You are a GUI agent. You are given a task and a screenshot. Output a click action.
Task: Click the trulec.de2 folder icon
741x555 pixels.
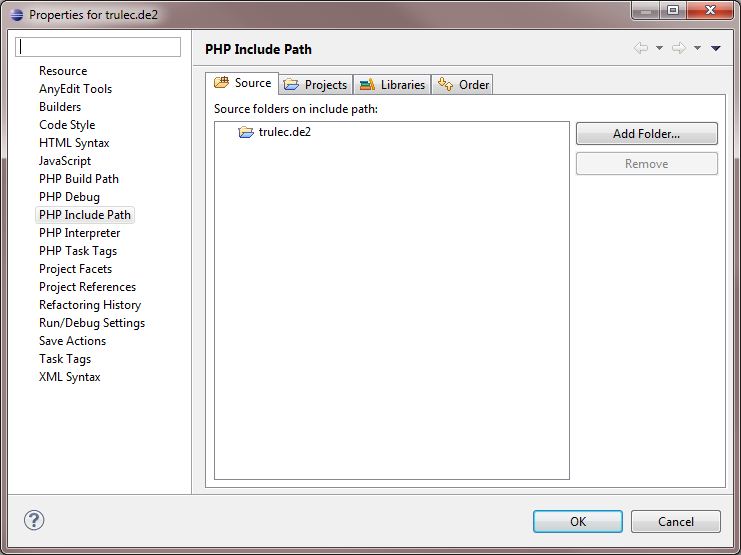click(x=246, y=132)
